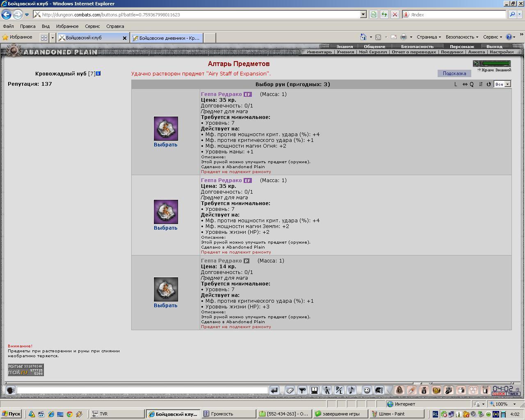Click the EXIT door icon
The width and height of the screenshot is (525, 420).
(x=486, y=390)
